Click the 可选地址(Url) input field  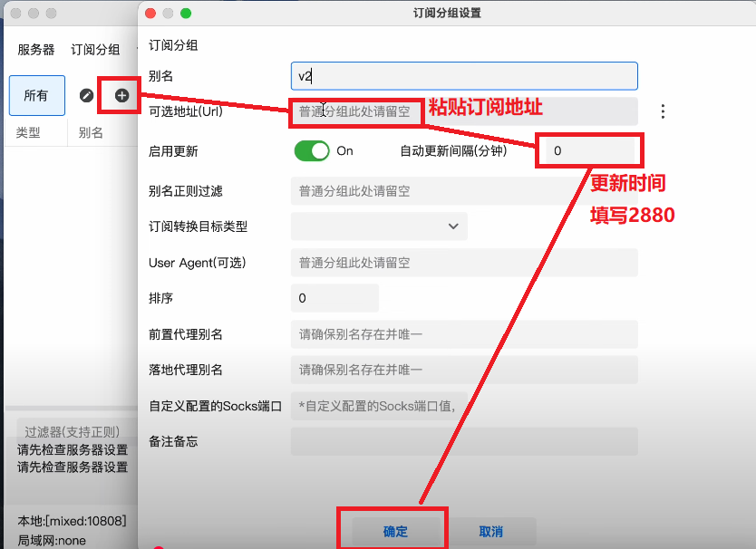464,111
